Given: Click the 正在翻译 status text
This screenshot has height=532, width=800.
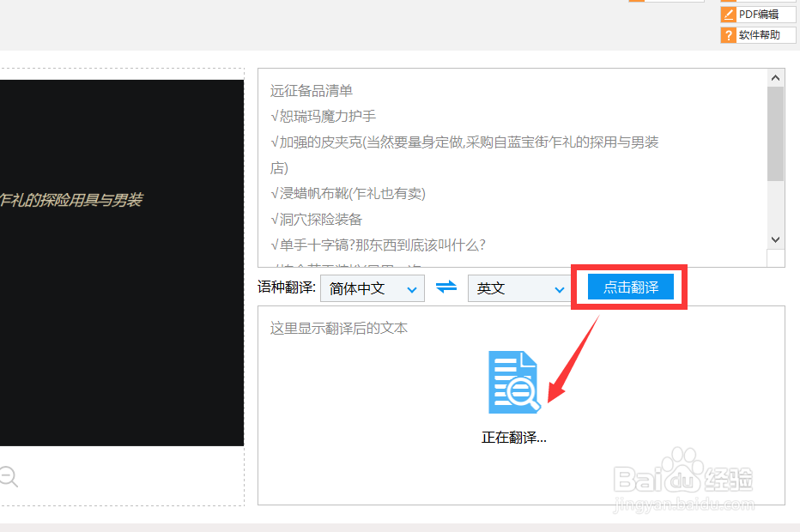Looking at the screenshot, I should point(514,438).
